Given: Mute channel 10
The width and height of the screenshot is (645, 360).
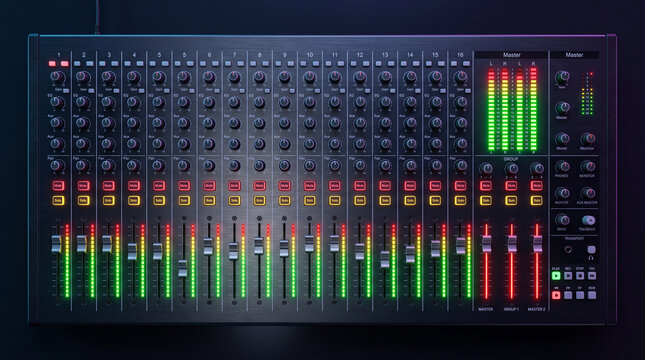Looking at the screenshot, I should [309, 186].
